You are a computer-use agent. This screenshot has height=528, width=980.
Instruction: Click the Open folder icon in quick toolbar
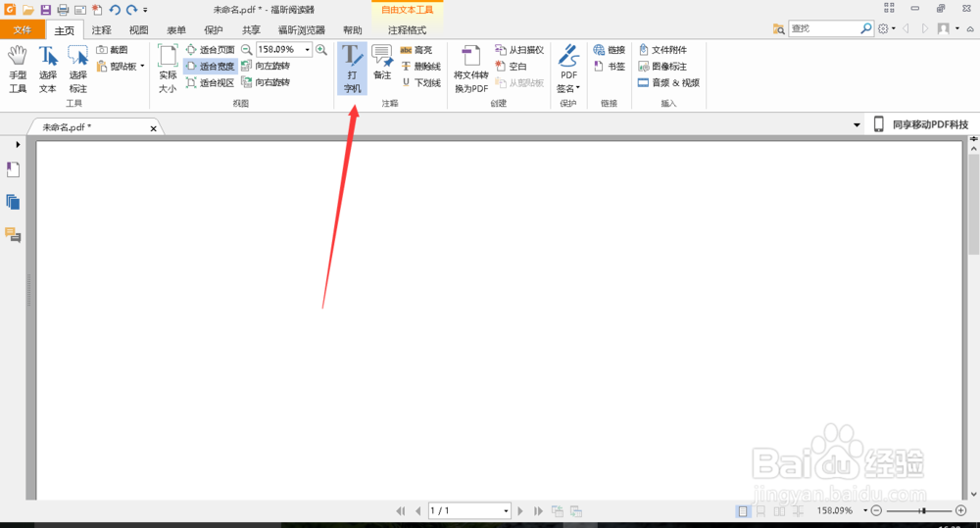(x=27, y=10)
